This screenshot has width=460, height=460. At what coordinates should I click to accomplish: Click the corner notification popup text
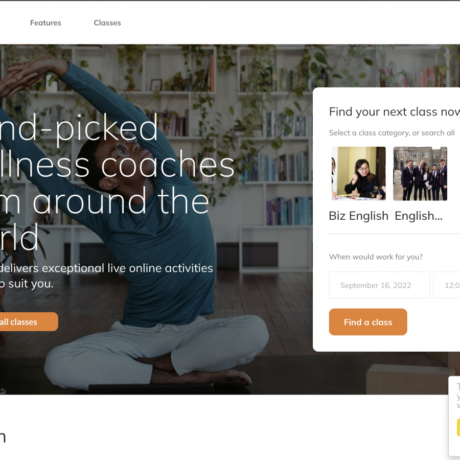(458, 397)
